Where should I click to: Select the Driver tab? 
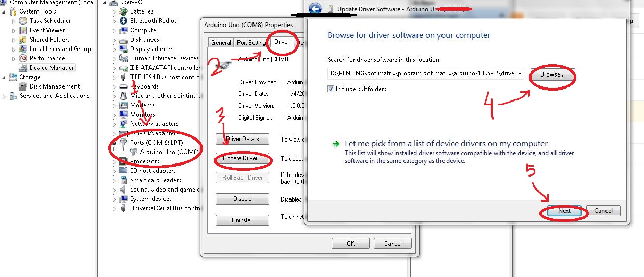pyautogui.click(x=282, y=42)
